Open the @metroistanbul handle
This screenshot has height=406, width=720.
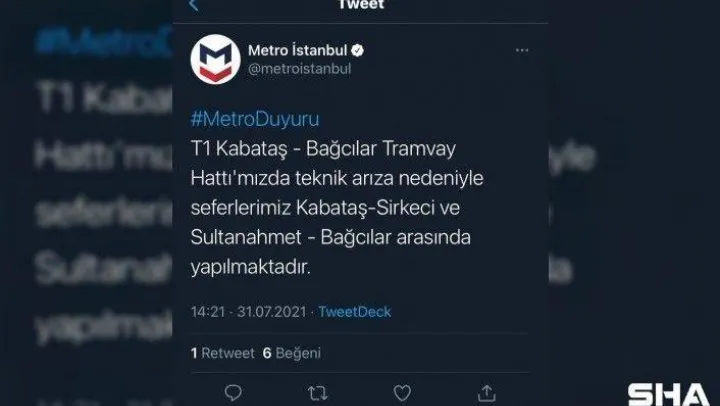[299, 69]
